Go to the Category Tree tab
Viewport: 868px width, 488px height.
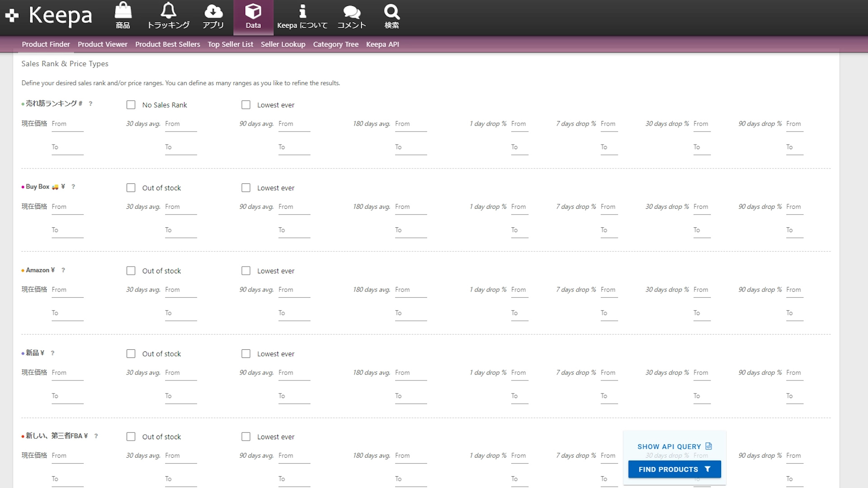click(x=335, y=44)
